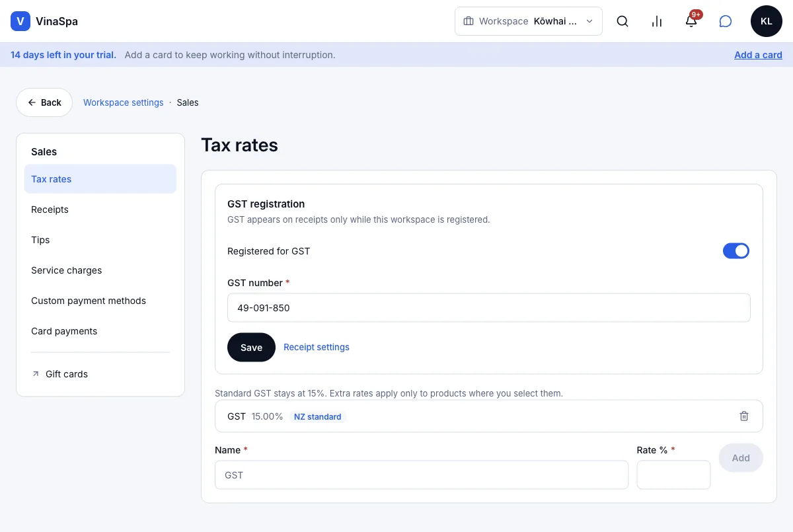Open the chat messages icon
The image size is (793, 532).
[726, 21]
